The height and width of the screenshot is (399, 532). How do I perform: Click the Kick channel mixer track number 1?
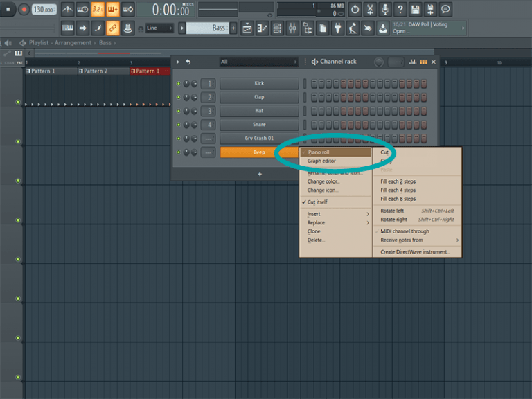pyautogui.click(x=208, y=83)
